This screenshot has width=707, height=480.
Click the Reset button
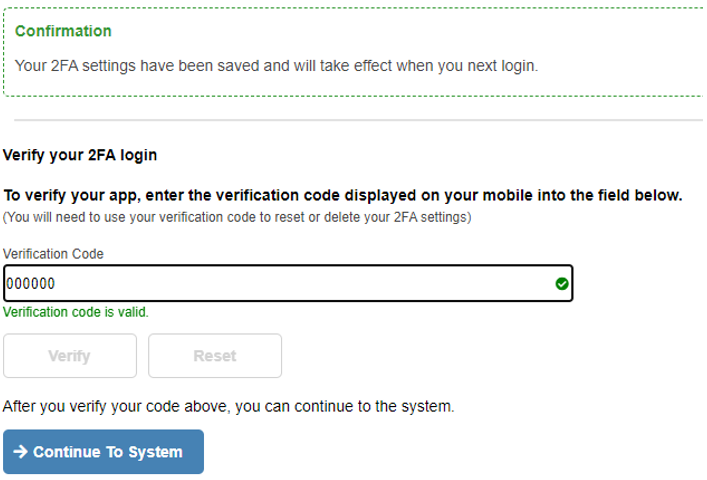pyautogui.click(x=215, y=356)
